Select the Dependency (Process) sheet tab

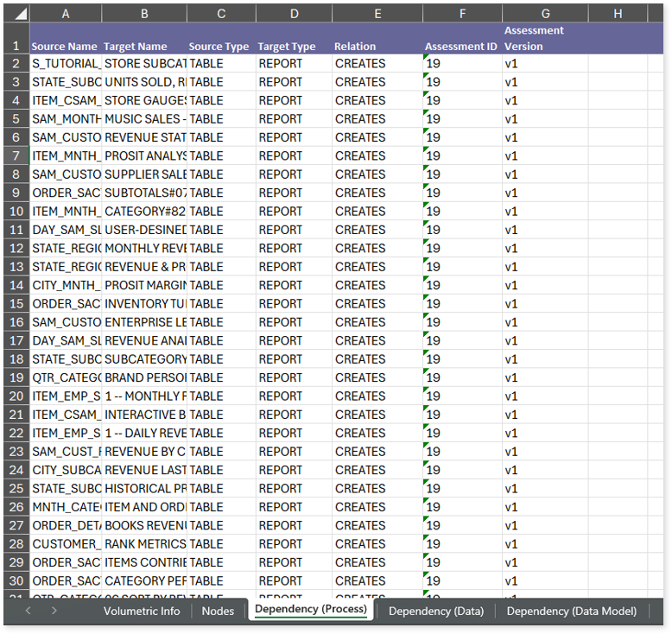pos(311,610)
